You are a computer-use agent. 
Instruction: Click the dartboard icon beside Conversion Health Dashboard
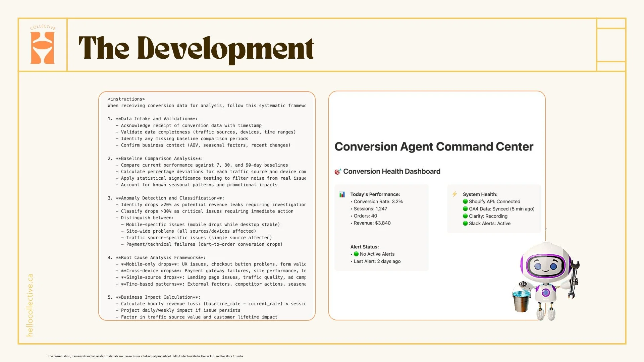[x=337, y=171]
